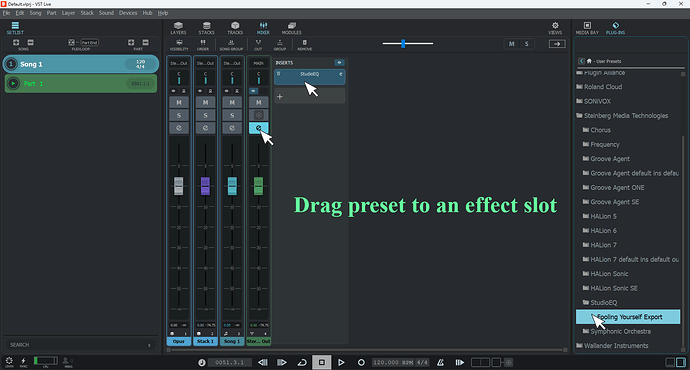Open the Stacks view
The width and height of the screenshot is (690, 370).
tap(206, 28)
